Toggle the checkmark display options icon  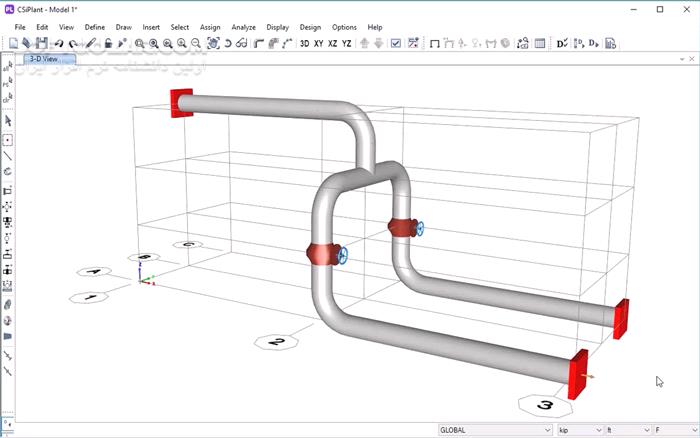click(396, 43)
